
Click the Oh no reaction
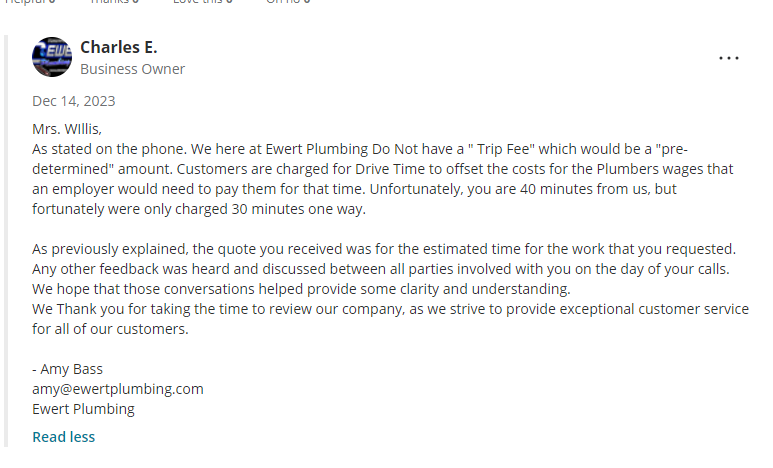click(x=287, y=2)
